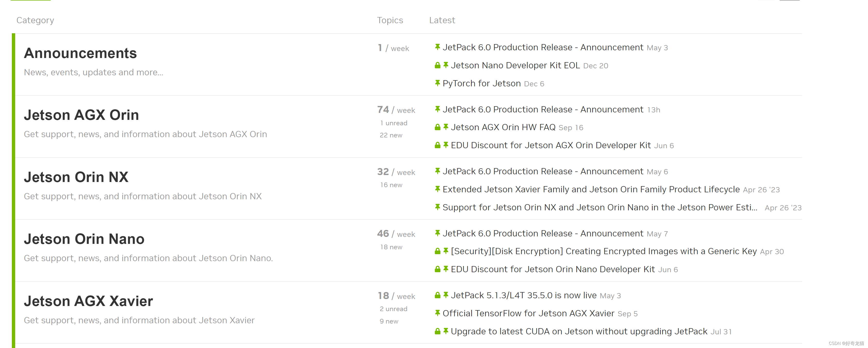The width and height of the screenshot is (868, 348).
Task: Click pin icon beside JetPack 6.0 topic dated 13h
Action: point(437,109)
